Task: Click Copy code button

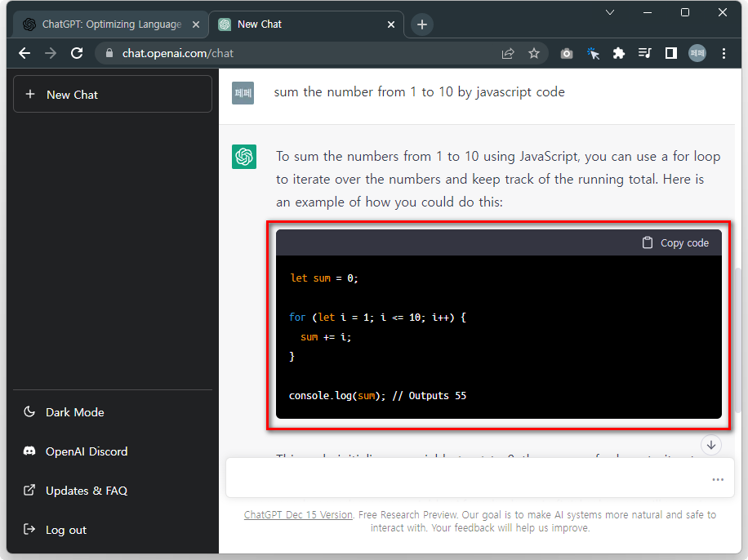Action: 675,242
